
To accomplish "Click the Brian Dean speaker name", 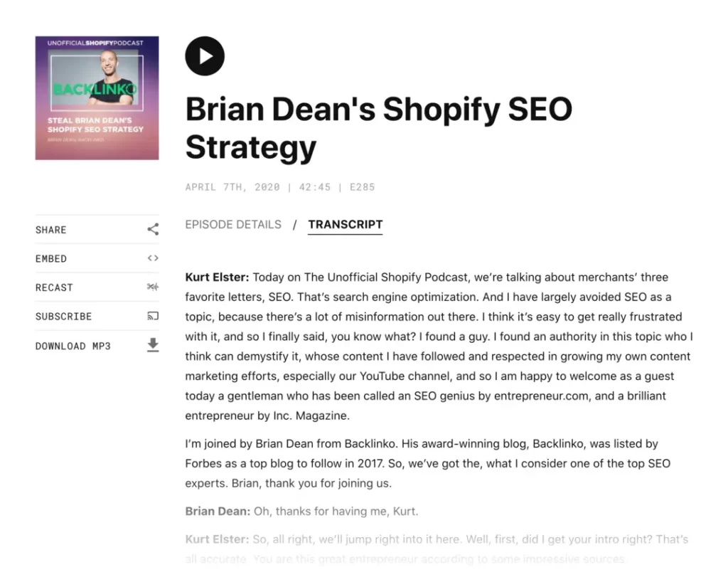I will tap(218, 512).
